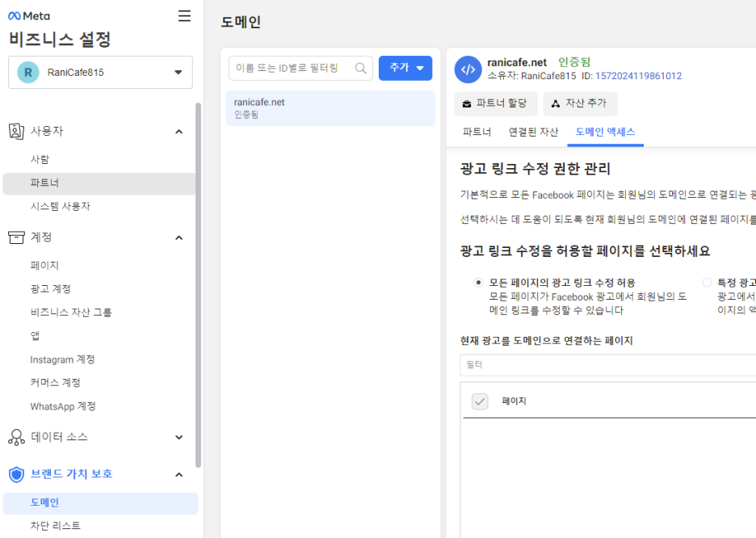Open 페이지 in the sidebar
The height and width of the screenshot is (538, 756).
44,265
